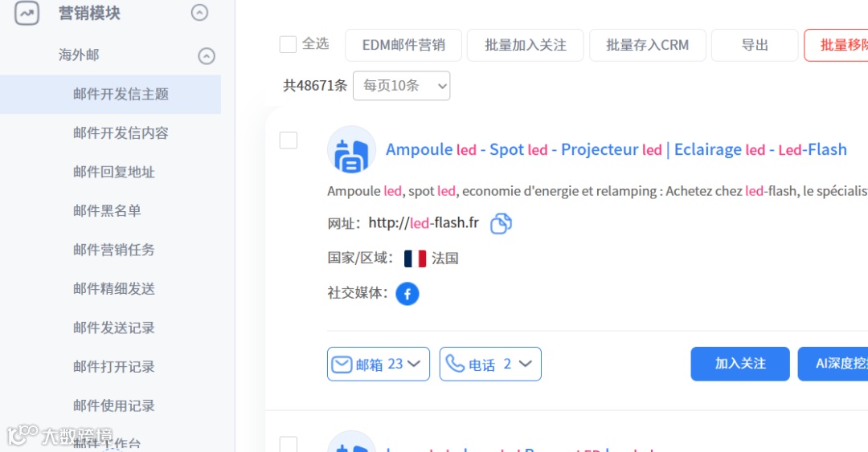Tick the checkbox for Ampoule led result
Image resolution: width=868 pixels, height=452 pixels.
(x=289, y=140)
